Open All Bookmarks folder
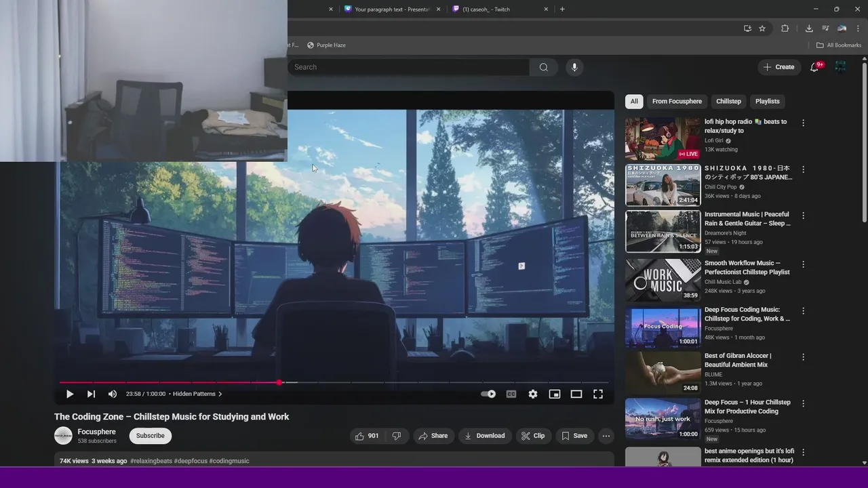The height and width of the screenshot is (488, 868). click(839, 45)
